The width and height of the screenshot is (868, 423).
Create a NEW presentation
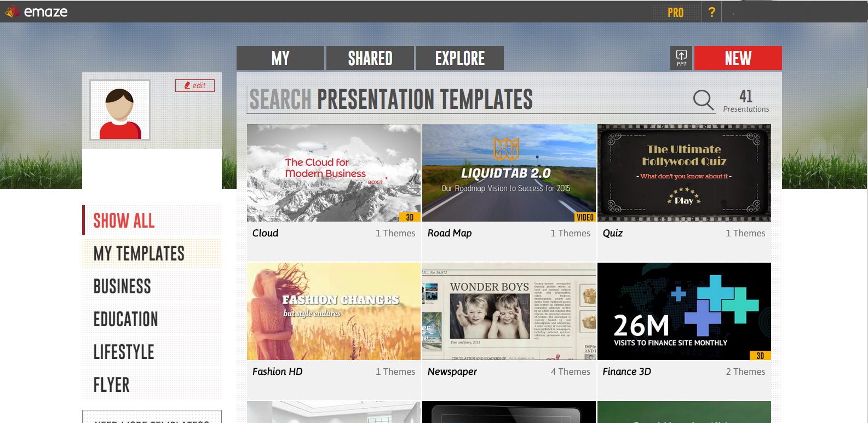coord(738,58)
